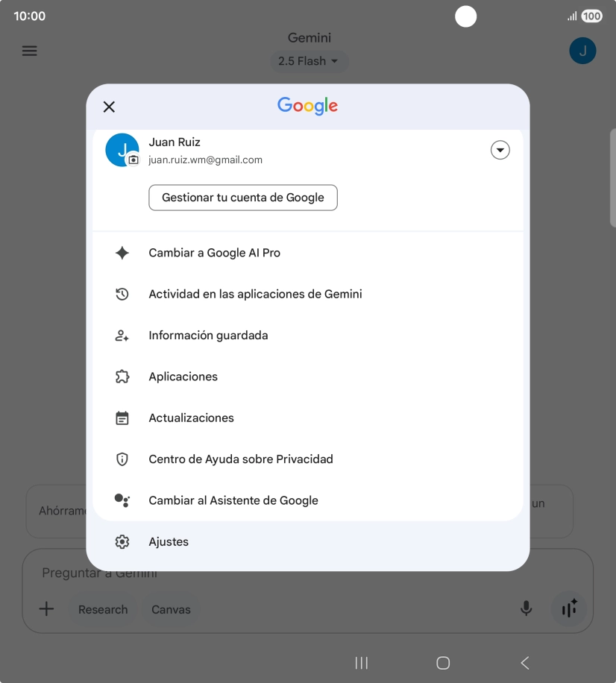Start Gemini Live with the sparkle bars icon
The image size is (616, 683).
point(569,608)
